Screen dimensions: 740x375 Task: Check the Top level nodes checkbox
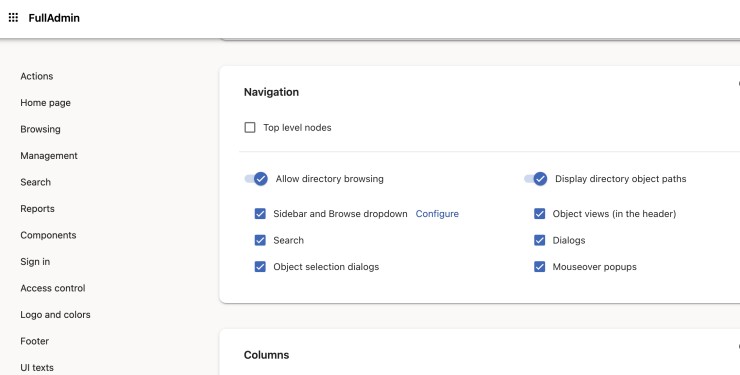tap(250, 127)
